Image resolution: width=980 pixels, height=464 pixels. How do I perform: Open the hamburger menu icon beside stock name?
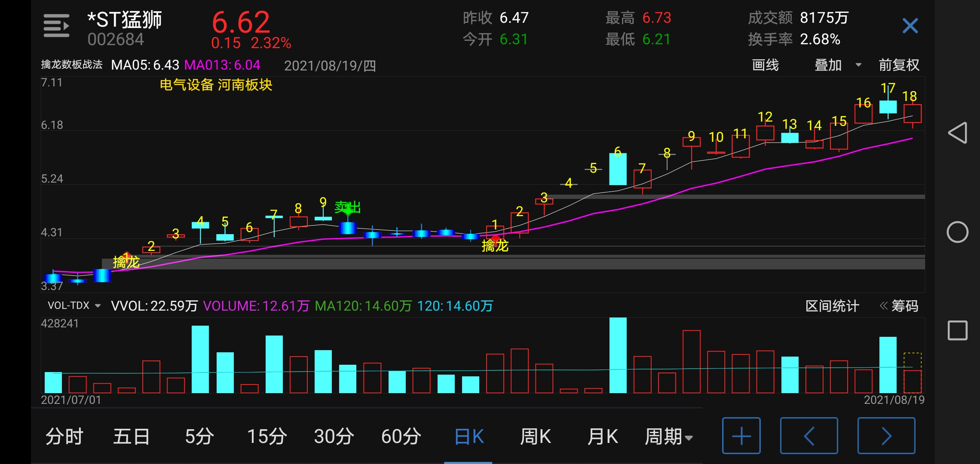coord(56,26)
